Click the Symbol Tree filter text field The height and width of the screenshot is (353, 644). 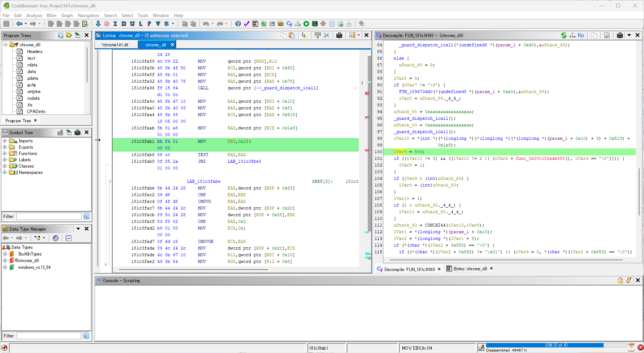(x=49, y=216)
